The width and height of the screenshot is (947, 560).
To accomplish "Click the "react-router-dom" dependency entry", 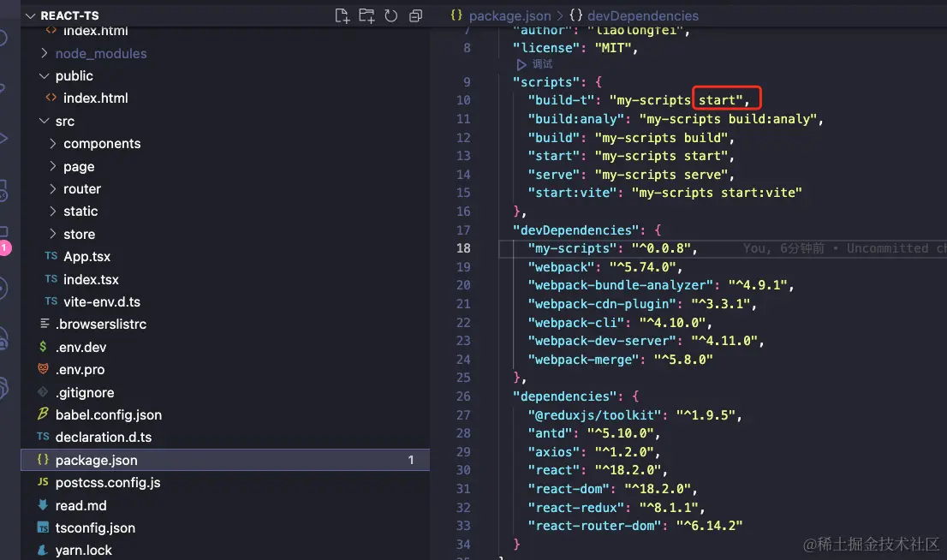I will tap(634, 526).
